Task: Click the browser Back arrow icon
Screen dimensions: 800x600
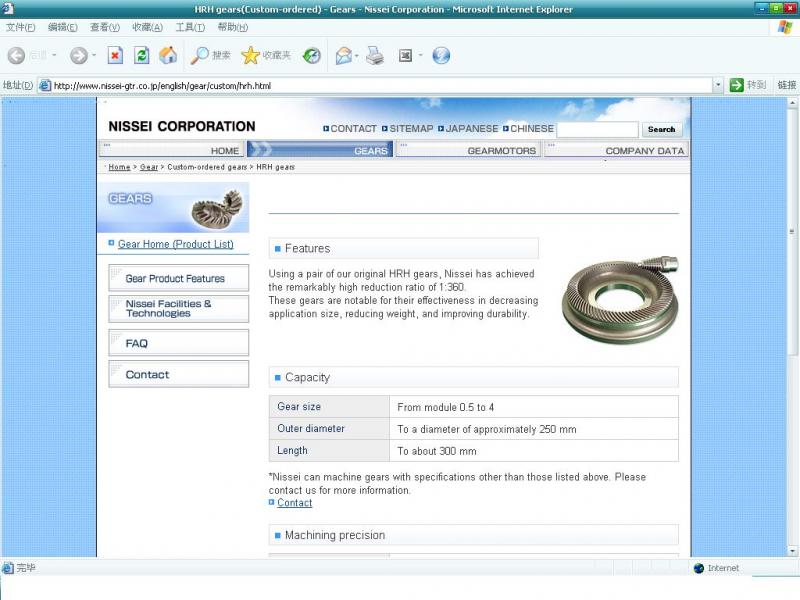Action: (x=16, y=55)
